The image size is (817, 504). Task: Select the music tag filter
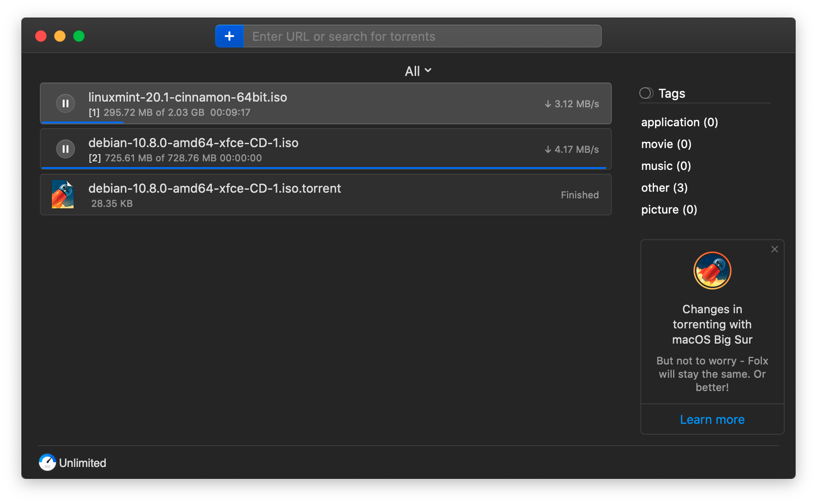[x=666, y=166]
